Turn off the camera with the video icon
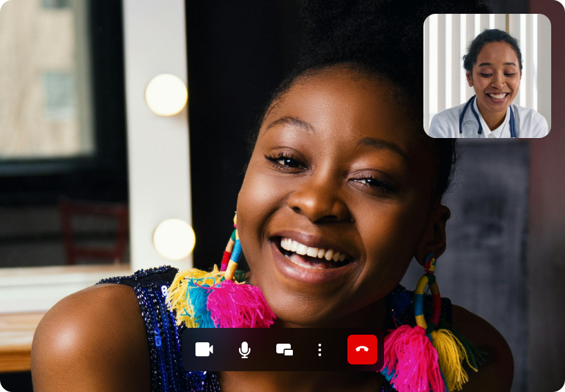Viewport: 565px width, 392px height. [x=204, y=349]
